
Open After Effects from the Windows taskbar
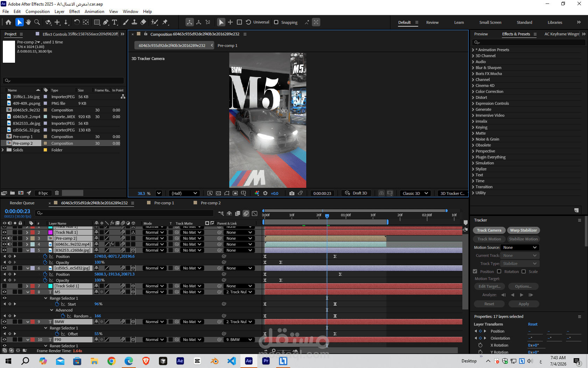coord(249,361)
